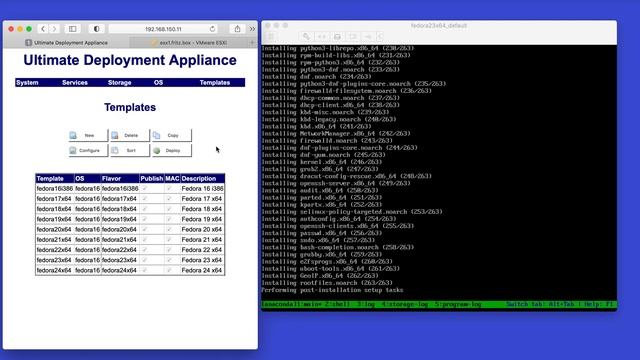Select template cell fedora18x64
Screen dimensions: 640x360
[x=55, y=209]
